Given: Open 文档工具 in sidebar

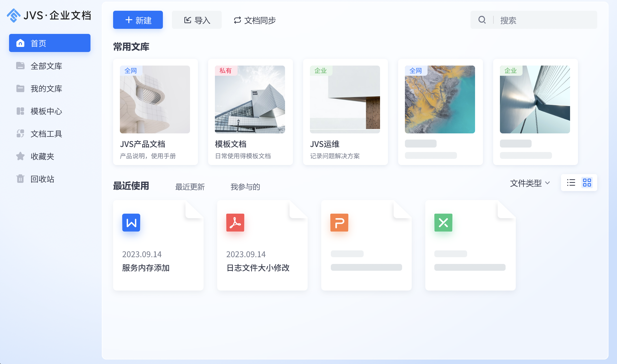Looking at the screenshot, I should (50, 133).
